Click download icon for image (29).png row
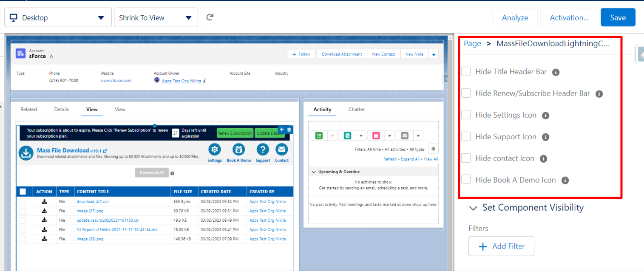 [x=45, y=239]
